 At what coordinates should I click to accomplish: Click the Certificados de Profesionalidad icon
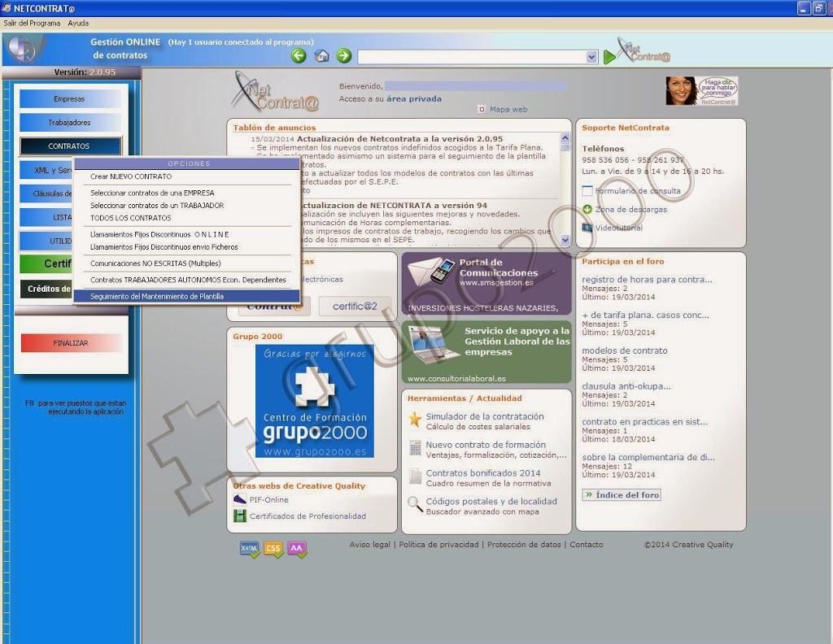240,516
